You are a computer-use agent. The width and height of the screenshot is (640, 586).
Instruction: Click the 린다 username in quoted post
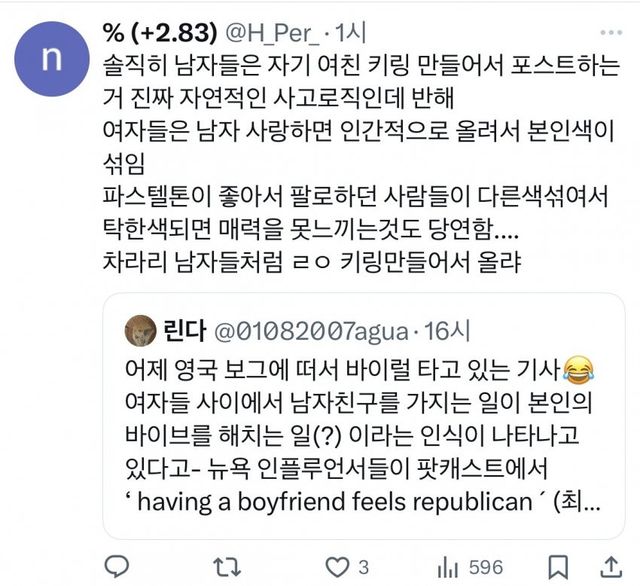tap(180, 327)
